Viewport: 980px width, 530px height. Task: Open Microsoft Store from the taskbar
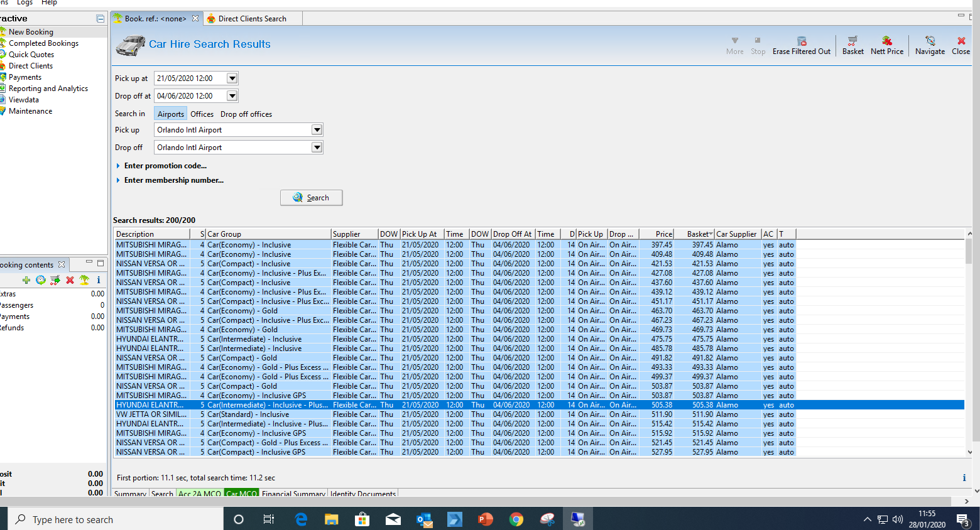(362, 519)
